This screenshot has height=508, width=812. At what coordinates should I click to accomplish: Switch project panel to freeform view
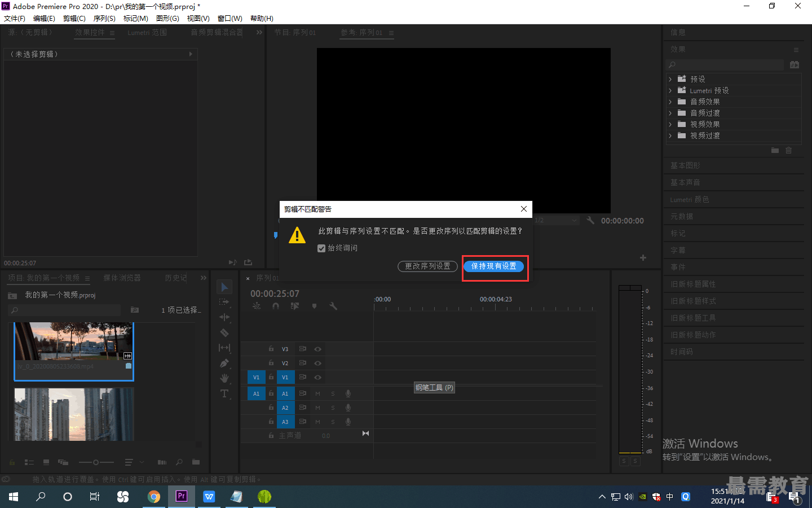pos(63,462)
